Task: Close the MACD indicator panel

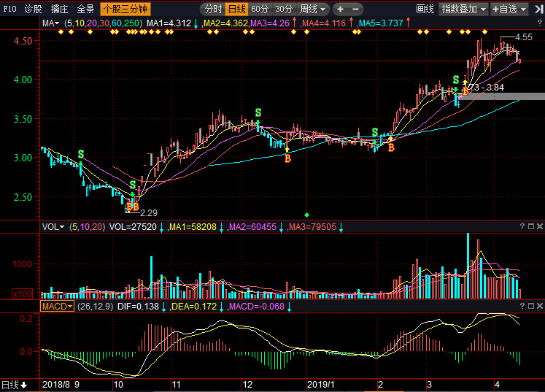Action: point(539,307)
